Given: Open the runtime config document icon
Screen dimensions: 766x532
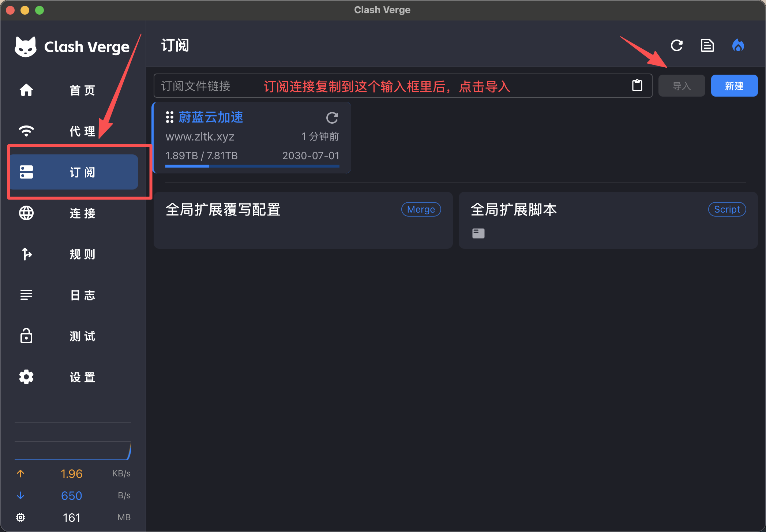Looking at the screenshot, I should (x=707, y=45).
